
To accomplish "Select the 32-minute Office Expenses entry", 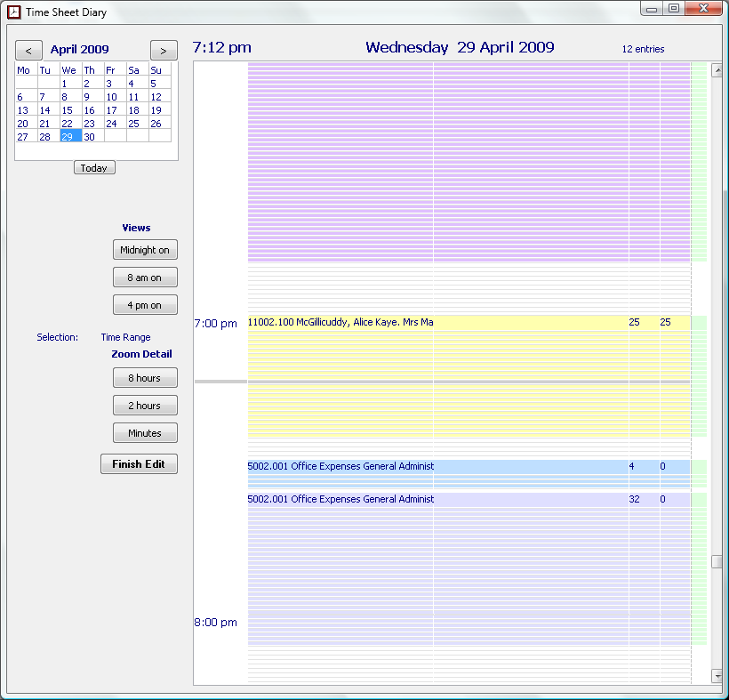I will tap(340, 500).
